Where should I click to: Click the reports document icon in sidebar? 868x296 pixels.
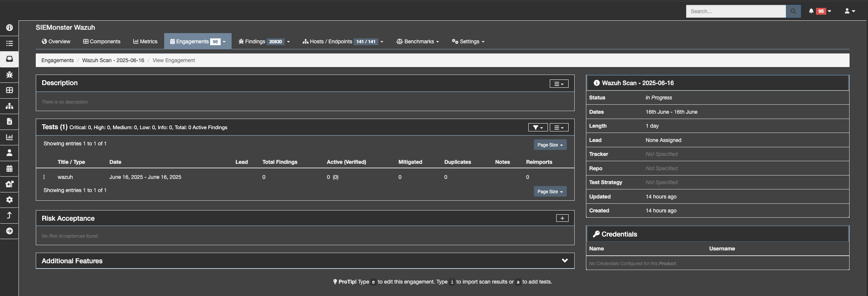tap(9, 121)
